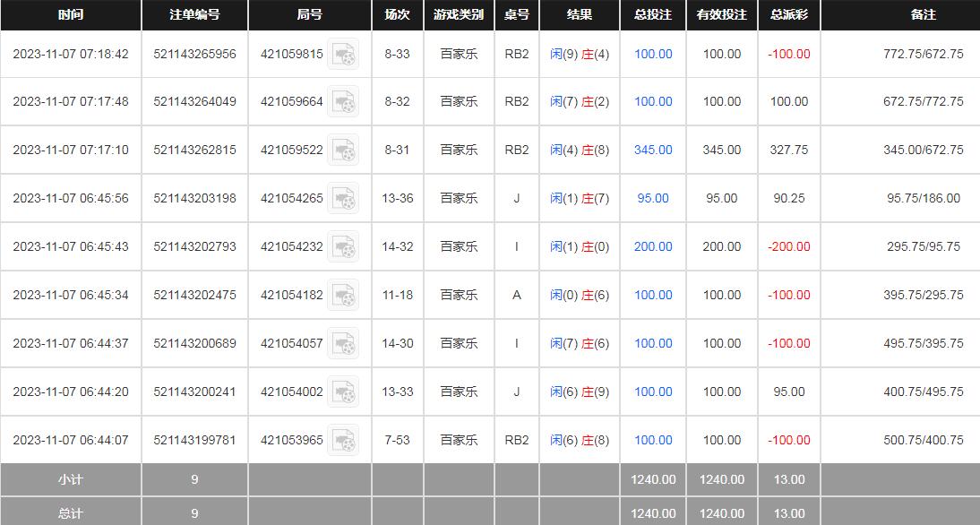Screen dimensions: 980x525
Task: Open video replay icon for round 421053965
Action: pyautogui.click(x=343, y=440)
